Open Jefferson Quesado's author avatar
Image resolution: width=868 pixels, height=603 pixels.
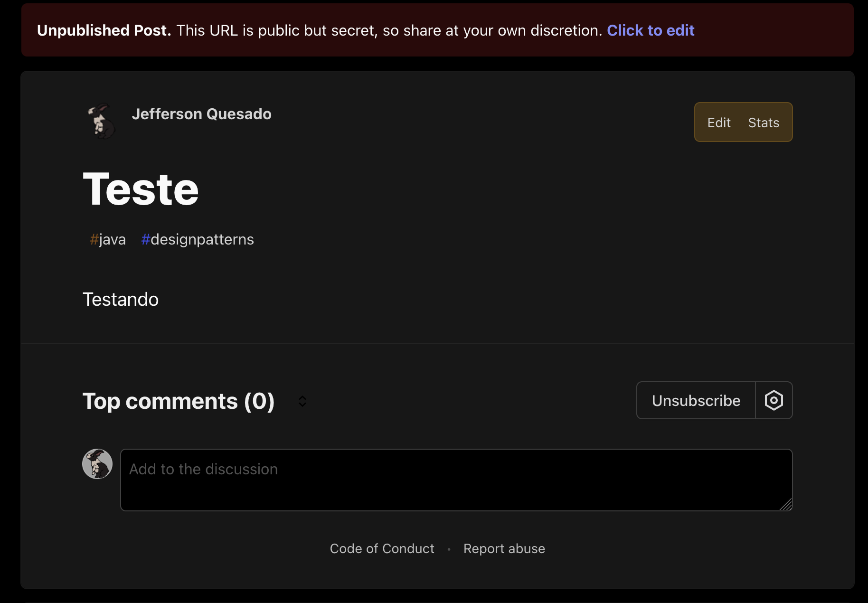click(102, 121)
